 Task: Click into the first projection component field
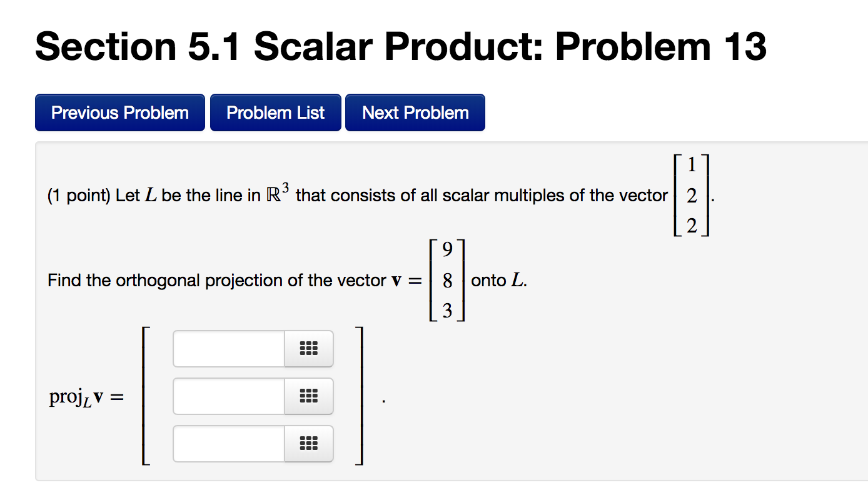click(228, 349)
